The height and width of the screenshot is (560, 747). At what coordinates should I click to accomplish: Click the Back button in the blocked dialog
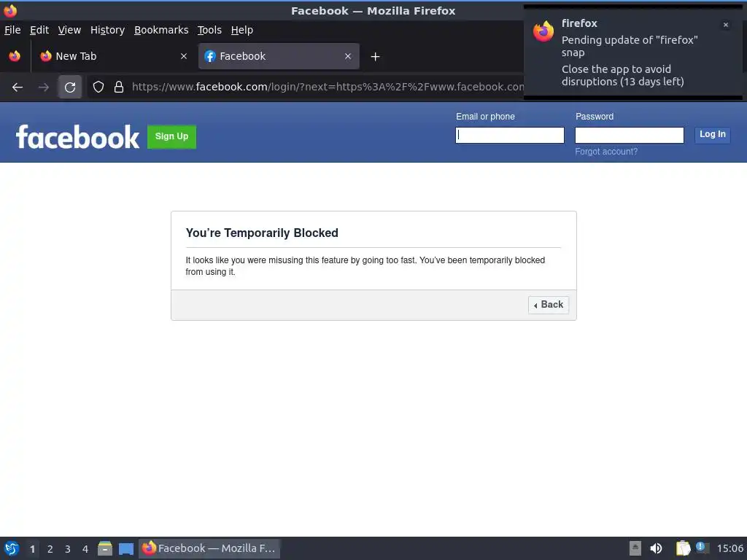pos(549,305)
